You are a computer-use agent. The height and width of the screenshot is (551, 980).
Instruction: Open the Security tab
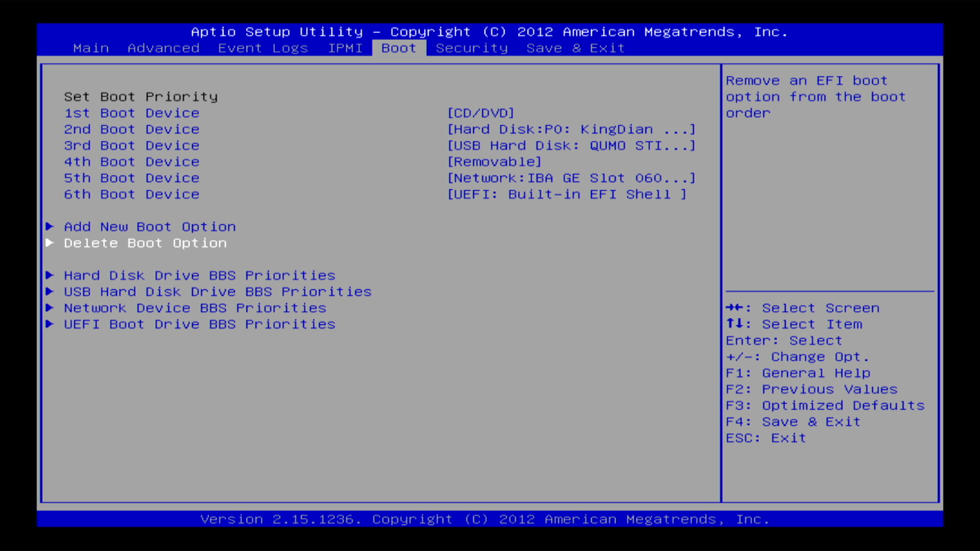(x=472, y=48)
